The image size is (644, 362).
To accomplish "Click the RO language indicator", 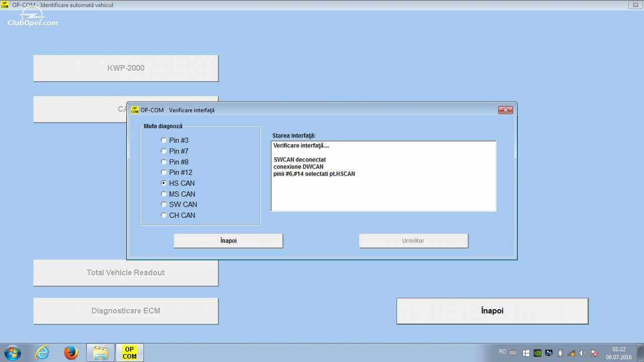I will tap(502, 352).
